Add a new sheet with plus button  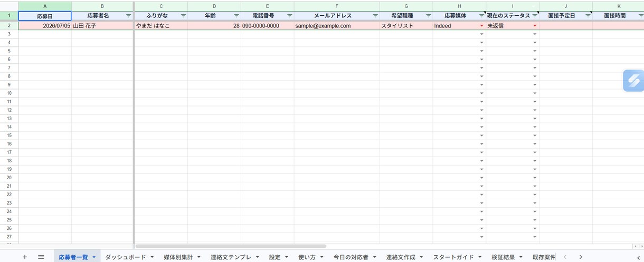[25, 257]
